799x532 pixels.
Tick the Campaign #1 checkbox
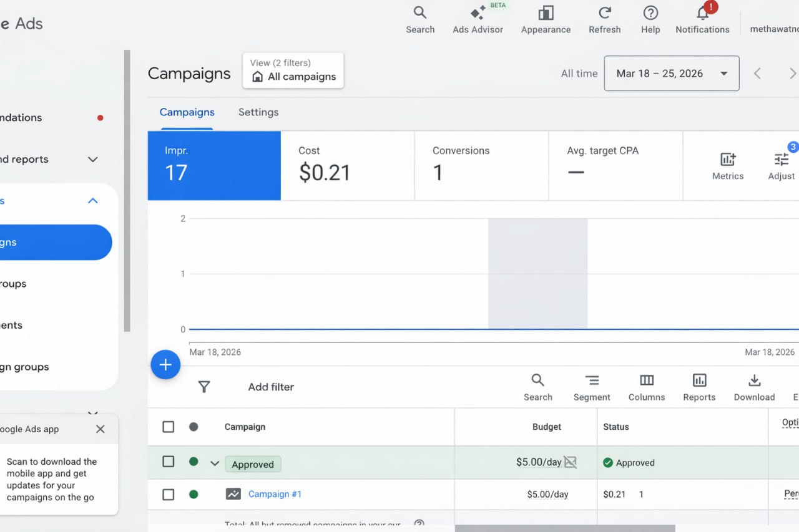click(169, 495)
